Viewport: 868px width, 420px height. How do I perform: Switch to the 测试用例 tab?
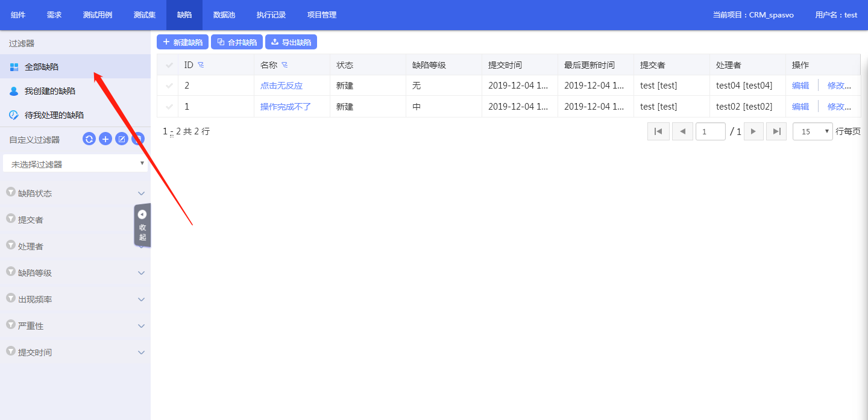[x=98, y=15]
